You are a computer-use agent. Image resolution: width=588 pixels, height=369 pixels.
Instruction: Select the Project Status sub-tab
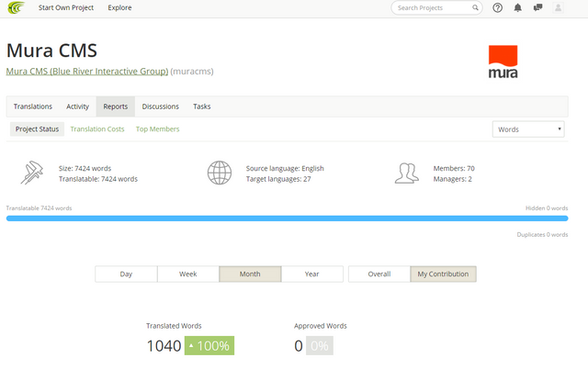point(37,129)
